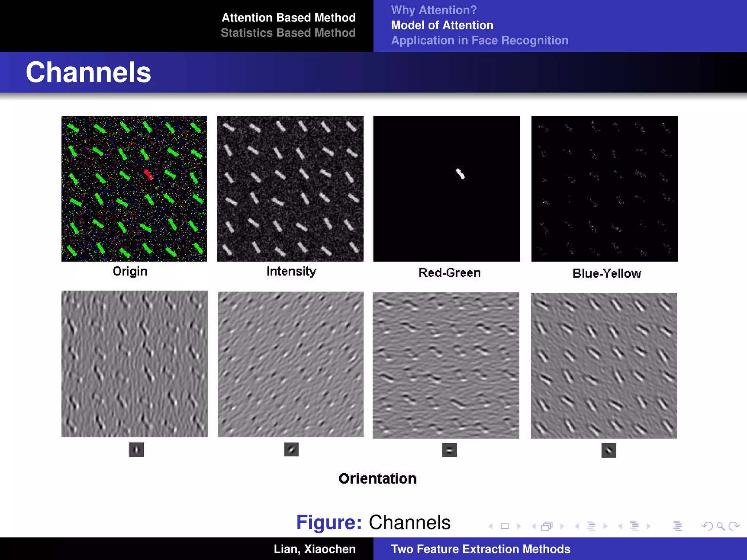
Task: Click the go-back curved arrow icon
Action: click(x=707, y=526)
